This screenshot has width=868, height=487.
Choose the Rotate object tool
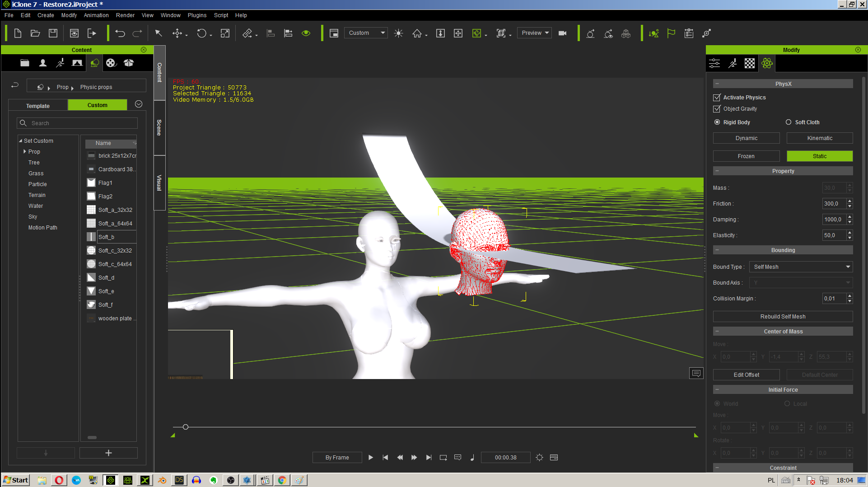click(x=201, y=33)
